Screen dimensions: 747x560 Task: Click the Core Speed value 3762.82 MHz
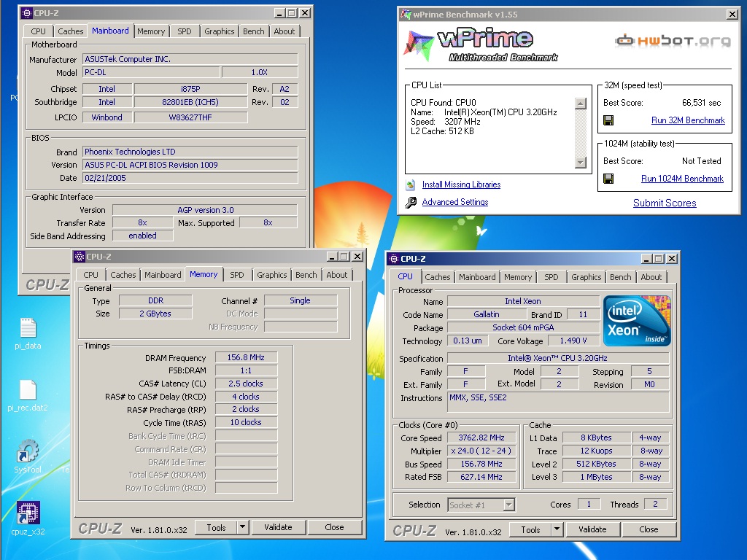[481, 437]
